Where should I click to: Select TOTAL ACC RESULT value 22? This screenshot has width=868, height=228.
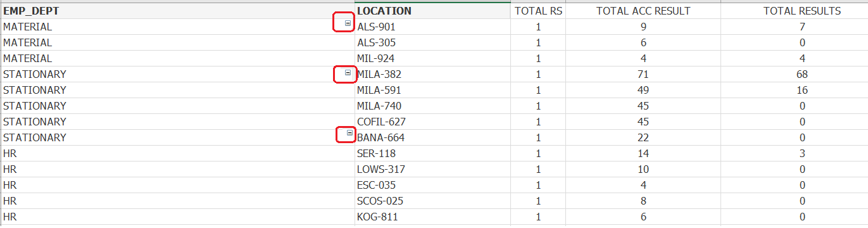coord(643,137)
